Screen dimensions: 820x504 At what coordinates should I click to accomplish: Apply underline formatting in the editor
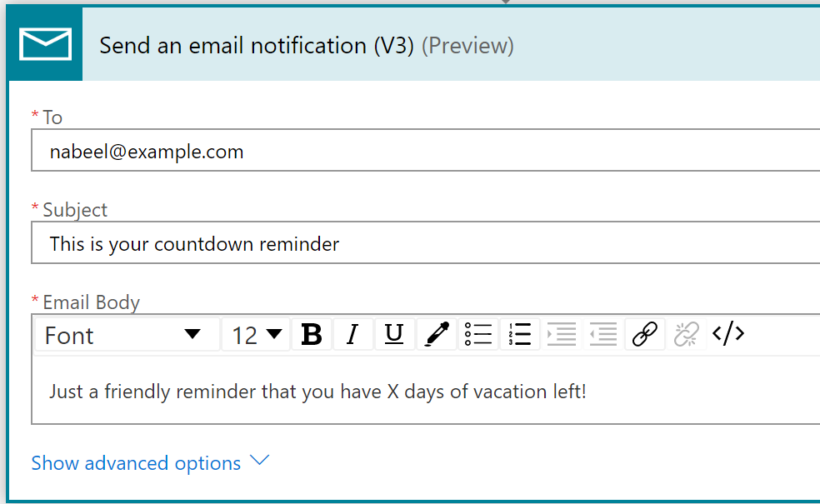[394, 333]
